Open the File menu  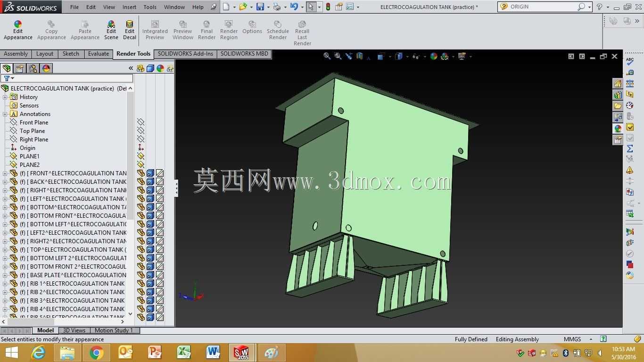74,7
